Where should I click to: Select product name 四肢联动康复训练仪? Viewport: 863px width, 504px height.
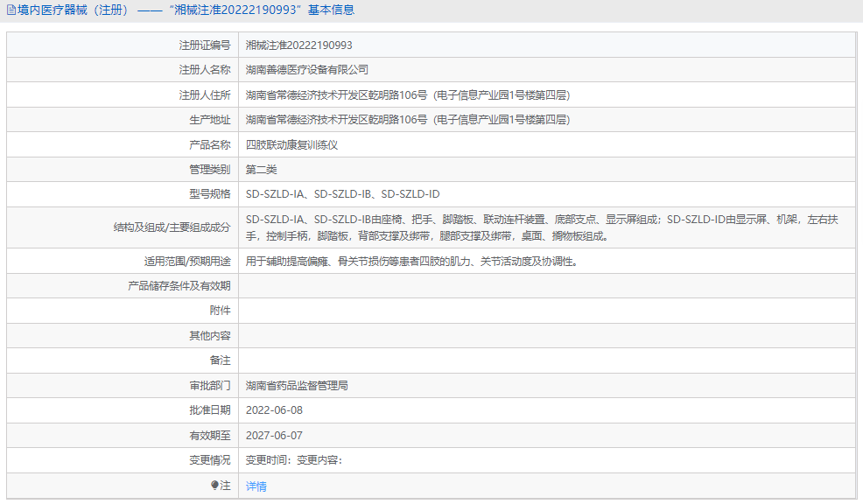(291, 144)
